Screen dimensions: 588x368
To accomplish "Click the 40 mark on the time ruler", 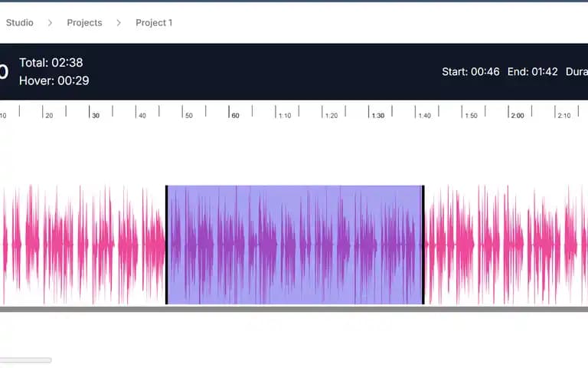I will [x=142, y=116].
